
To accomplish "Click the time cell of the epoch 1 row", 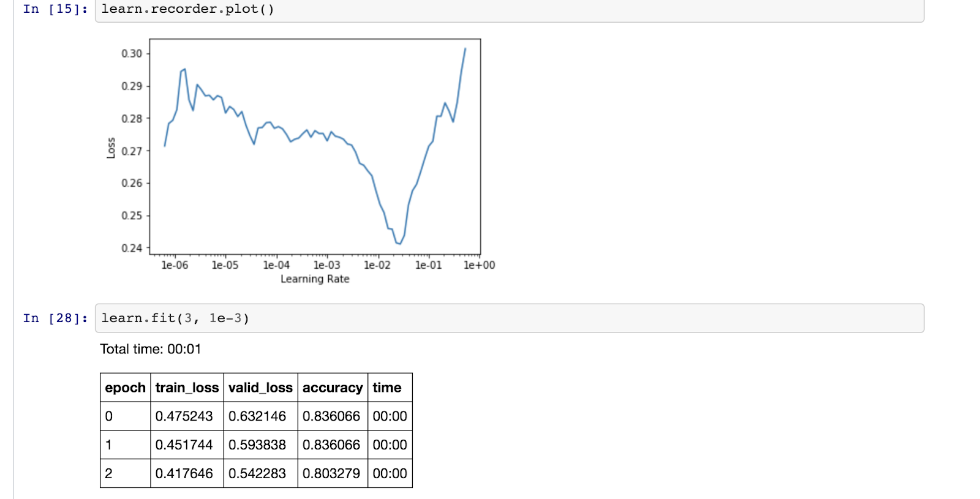I will [x=390, y=445].
